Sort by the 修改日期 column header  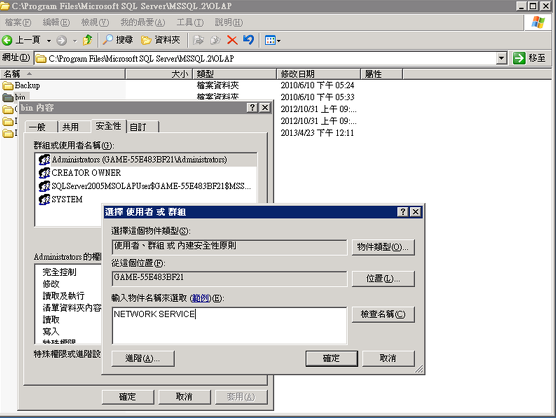tap(318, 74)
